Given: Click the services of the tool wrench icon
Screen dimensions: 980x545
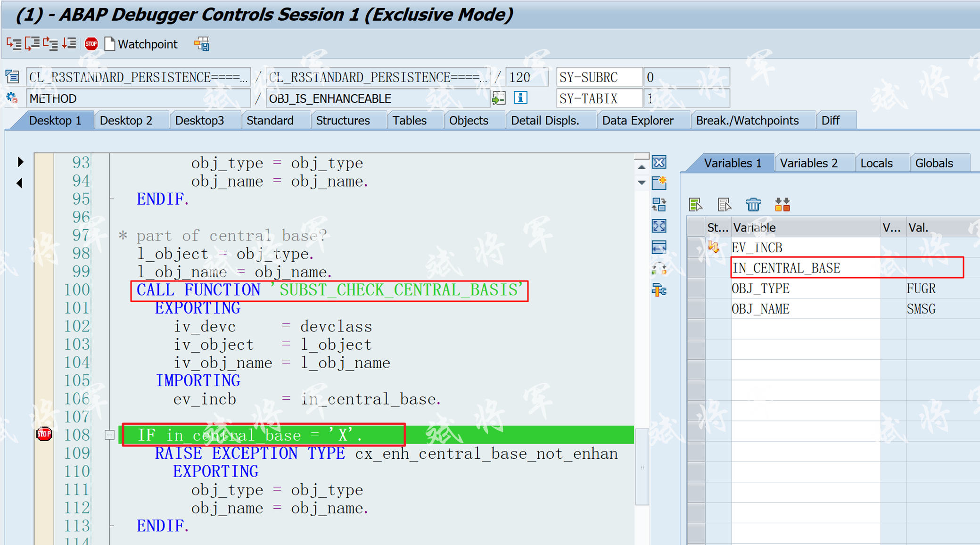Looking at the screenshot, I should click(x=659, y=290).
